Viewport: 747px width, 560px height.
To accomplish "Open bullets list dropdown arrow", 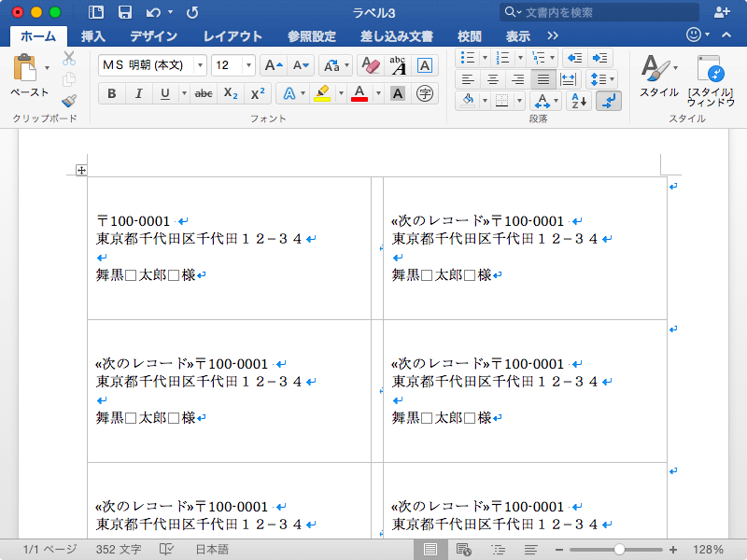I will 485,58.
